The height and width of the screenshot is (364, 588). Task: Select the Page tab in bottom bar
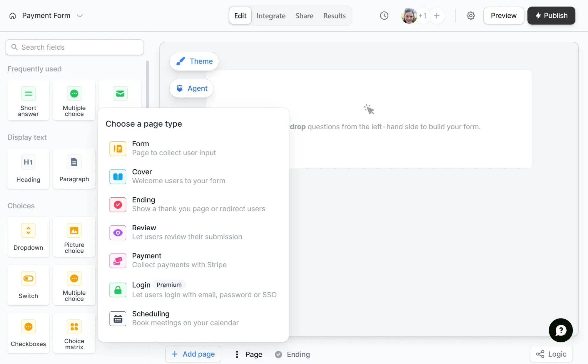[x=254, y=354]
